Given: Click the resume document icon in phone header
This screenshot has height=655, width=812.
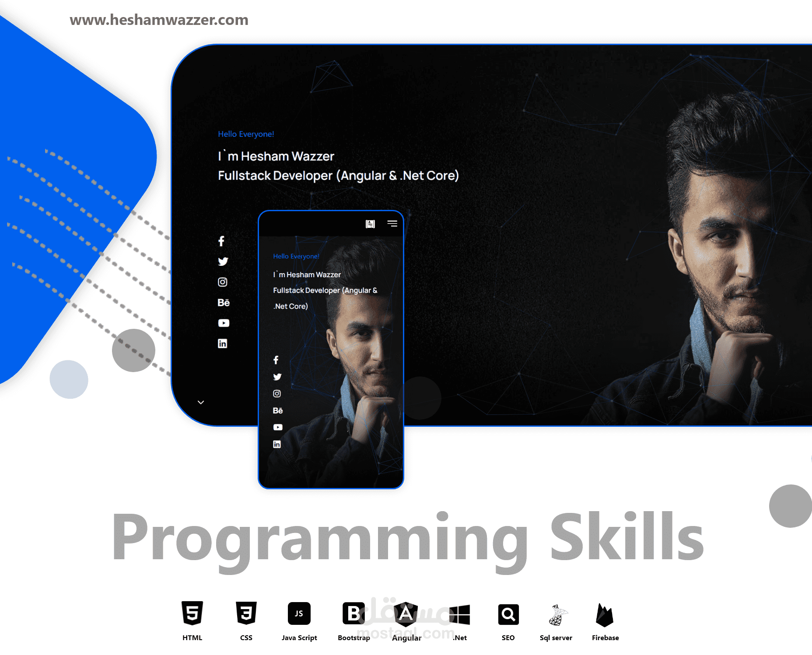Looking at the screenshot, I should pos(370,224).
